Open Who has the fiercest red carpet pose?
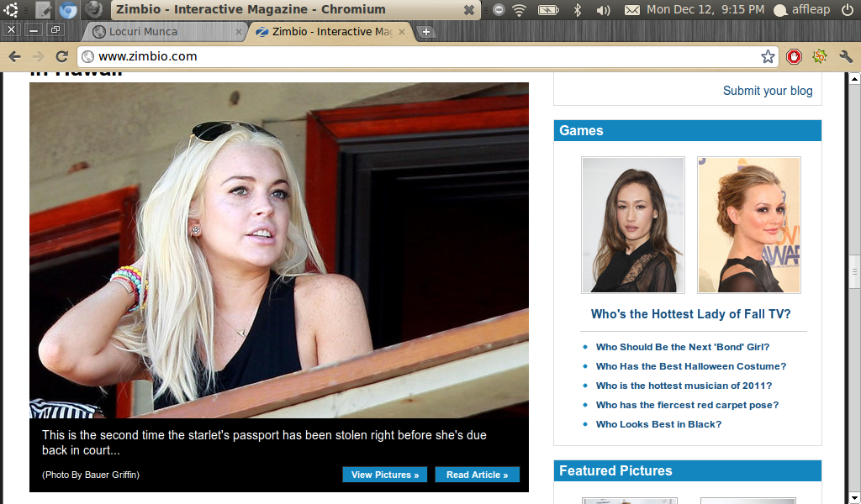 click(687, 405)
